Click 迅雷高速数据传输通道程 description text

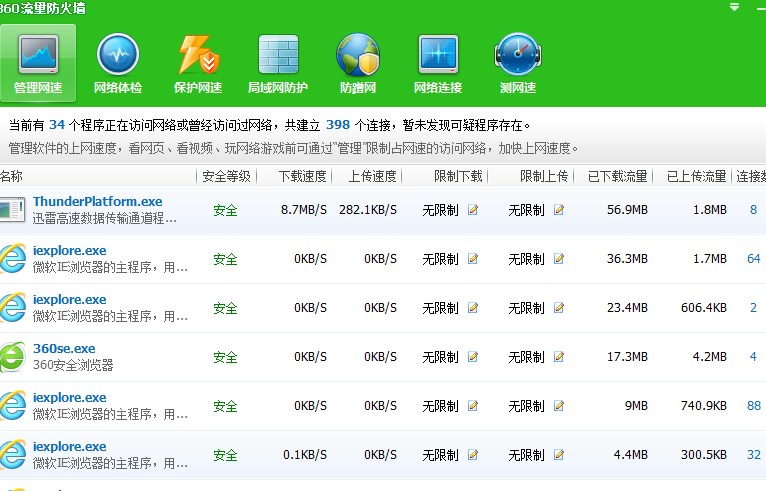105,218
